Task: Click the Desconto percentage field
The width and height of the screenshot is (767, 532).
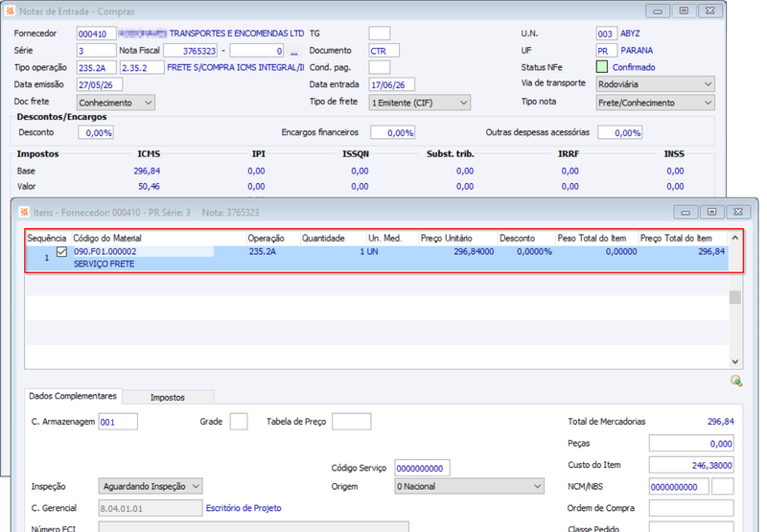Action: 96,132
